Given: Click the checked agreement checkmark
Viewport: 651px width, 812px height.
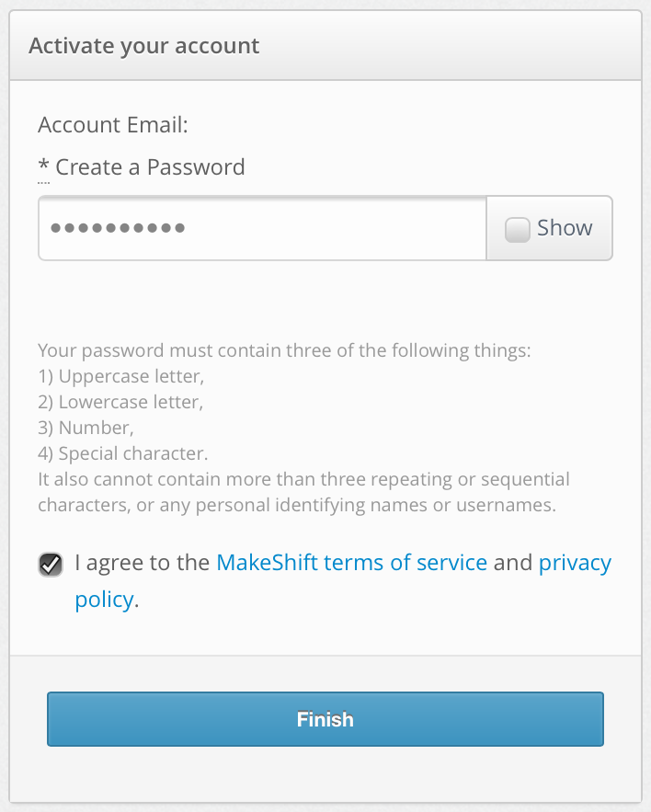Looking at the screenshot, I should [50, 564].
